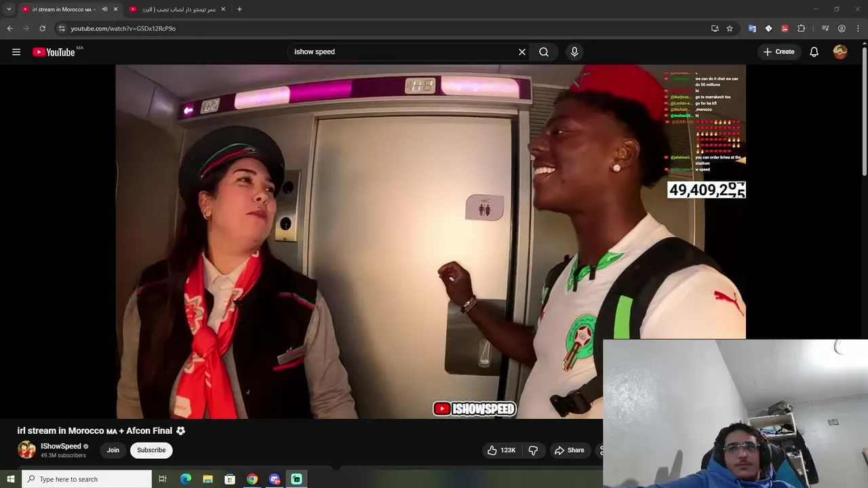
Task: Open the Create menu
Action: tap(778, 52)
